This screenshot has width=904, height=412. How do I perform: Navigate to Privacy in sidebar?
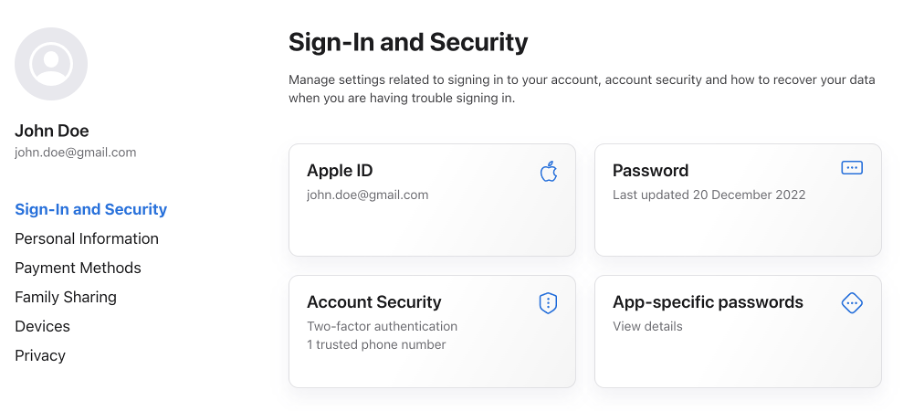(x=40, y=356)
